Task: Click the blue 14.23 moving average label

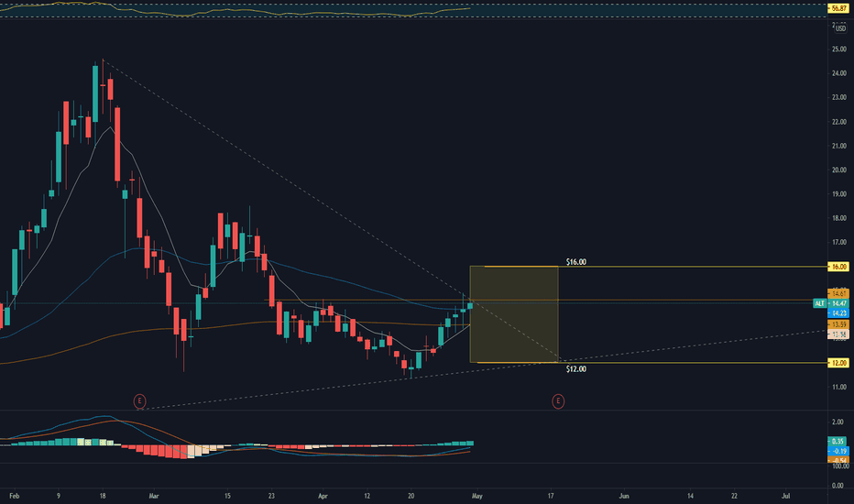Action: 838,312
